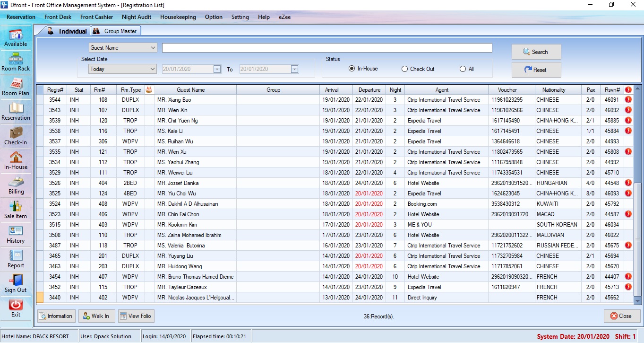Image resolution: width=644 pixels, height=343 pixels.
Task: Click the View Folio button
Action: [136, 316]
